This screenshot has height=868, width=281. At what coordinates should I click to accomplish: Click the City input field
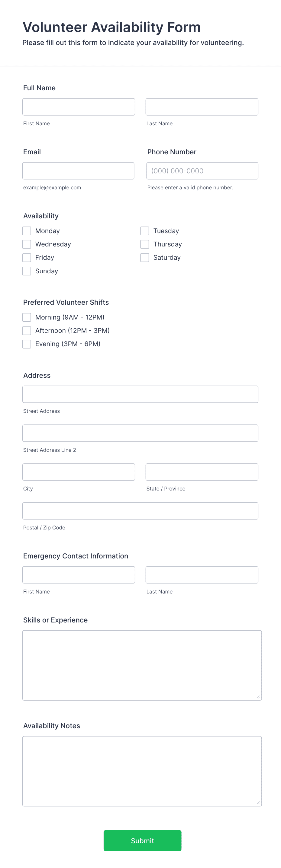[x=79, y=472]
